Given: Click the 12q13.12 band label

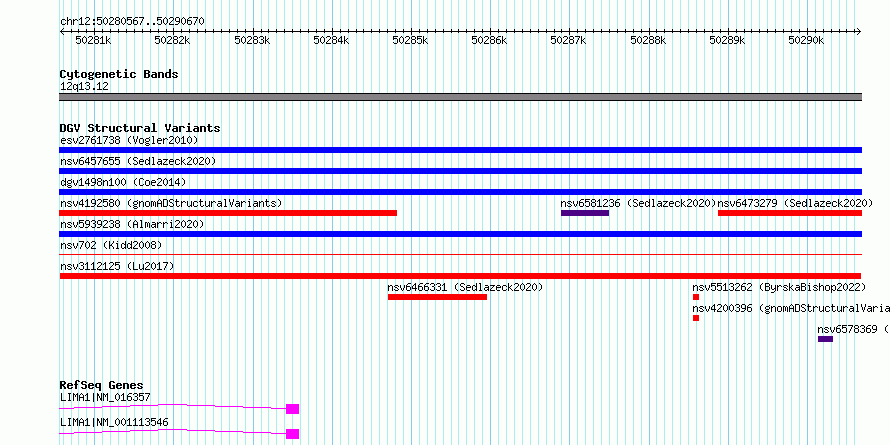Looking at the screenshot, I should (x=84, y=87).
